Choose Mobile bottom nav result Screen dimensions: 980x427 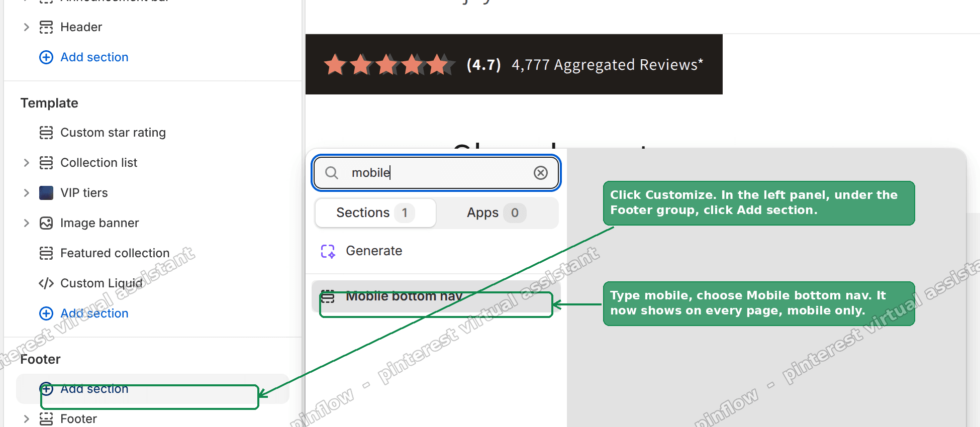tap(436, 296)
